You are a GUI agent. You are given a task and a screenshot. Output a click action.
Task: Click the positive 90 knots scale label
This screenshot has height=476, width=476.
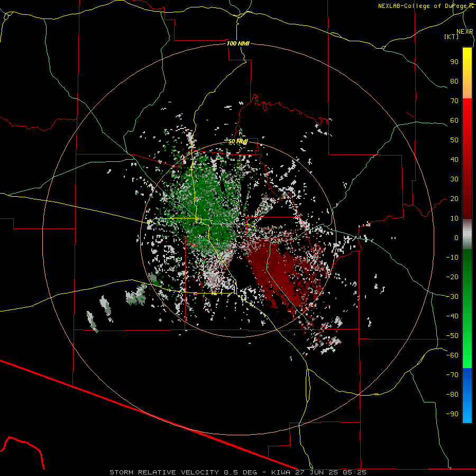pyautogui.click(x=454, y=62)
